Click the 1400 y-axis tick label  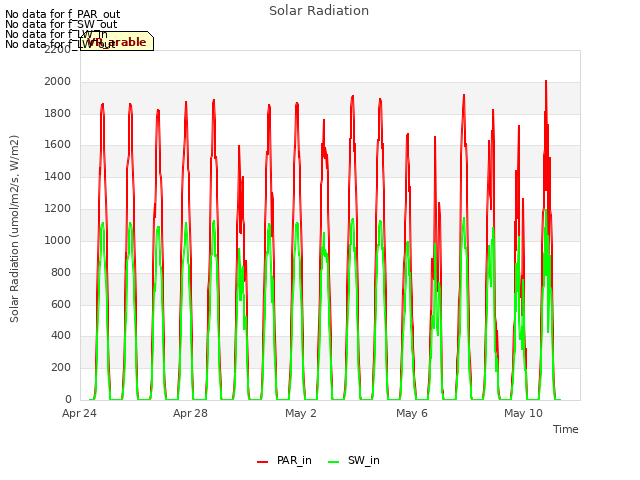click(x=58, y=177)
